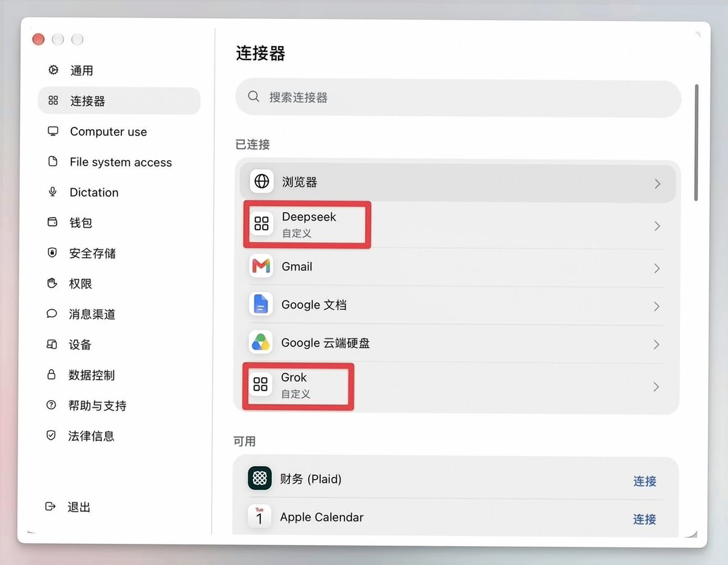Click the shield lock icon beside 安全存储

pyautogui.click(x=53, y=253)
